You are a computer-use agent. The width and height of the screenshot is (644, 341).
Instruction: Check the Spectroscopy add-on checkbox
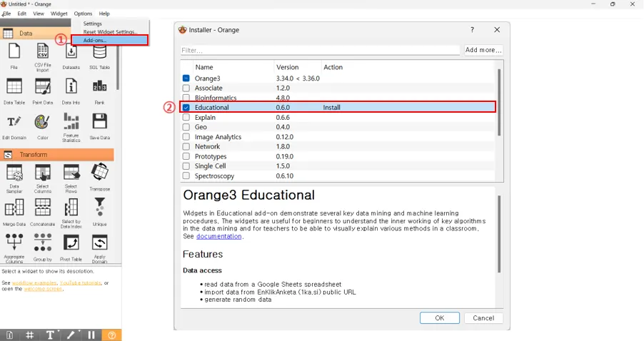pos(186,175)
